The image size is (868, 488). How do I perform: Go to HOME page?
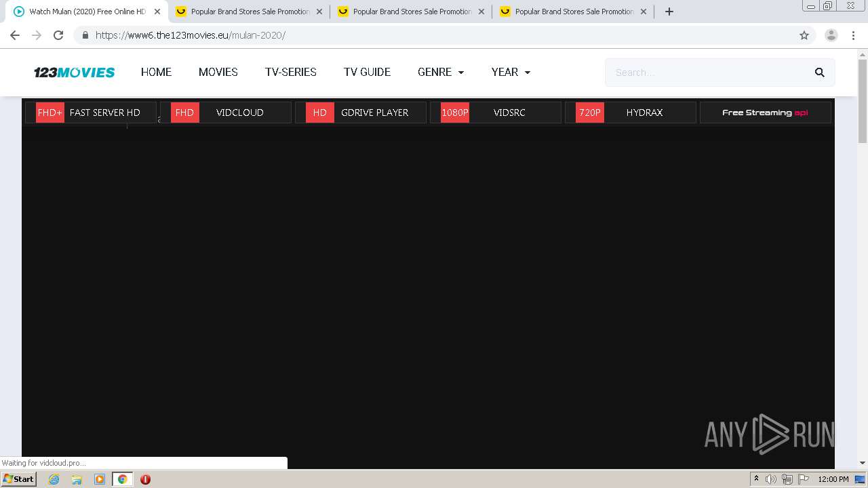coord(156,73)
